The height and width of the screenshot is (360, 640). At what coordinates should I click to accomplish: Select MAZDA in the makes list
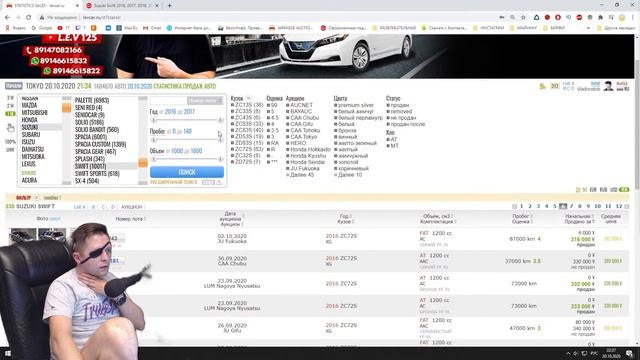point(29,105)
